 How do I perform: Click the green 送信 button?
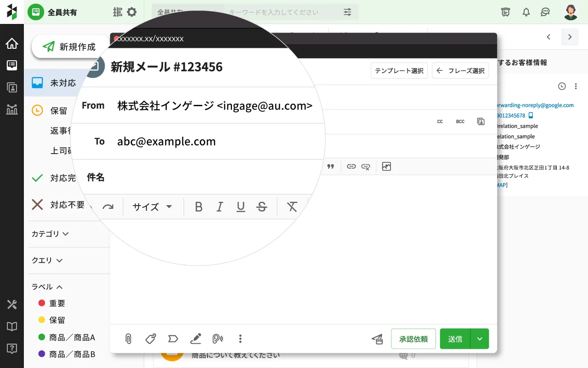coord(455,339)
